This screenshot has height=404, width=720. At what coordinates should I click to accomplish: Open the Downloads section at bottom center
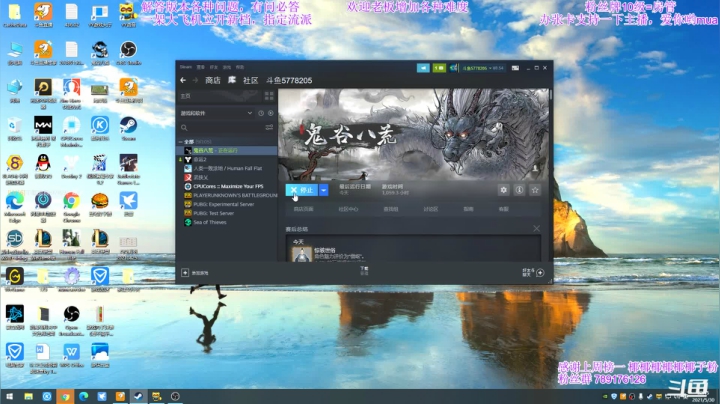point(364,270)
